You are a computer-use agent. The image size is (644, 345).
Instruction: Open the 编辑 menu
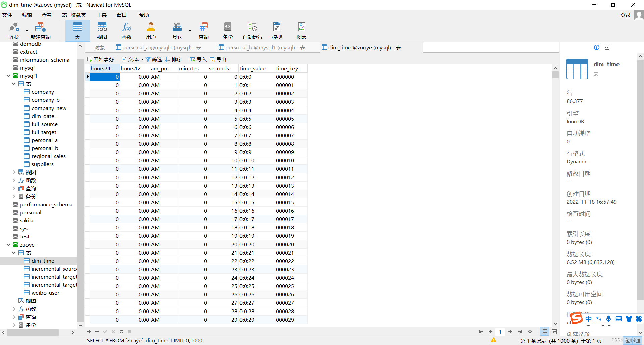[x=27, y=15]
